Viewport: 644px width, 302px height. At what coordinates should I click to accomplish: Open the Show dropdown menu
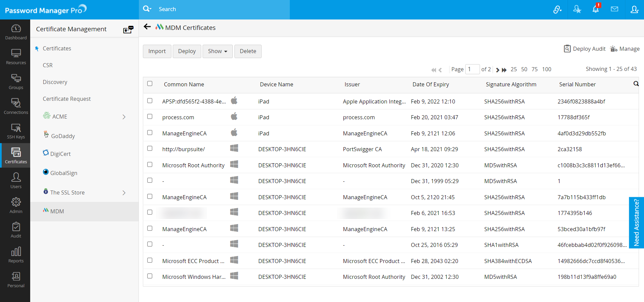coord(217,51)
